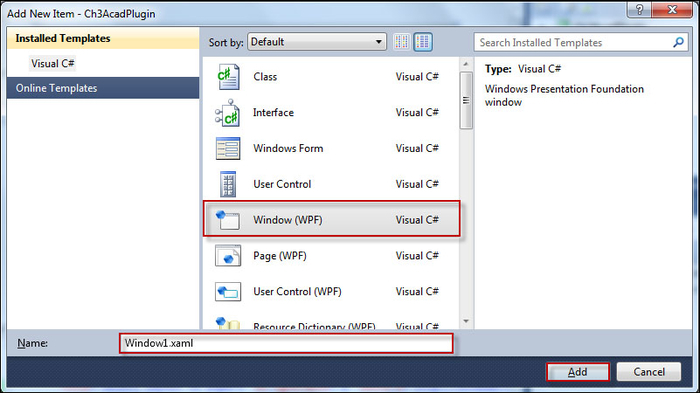Select 'Resource Dictionary (WPF)' row
The height and width of the screenshot is (393, 700).
tap(332, 323)
